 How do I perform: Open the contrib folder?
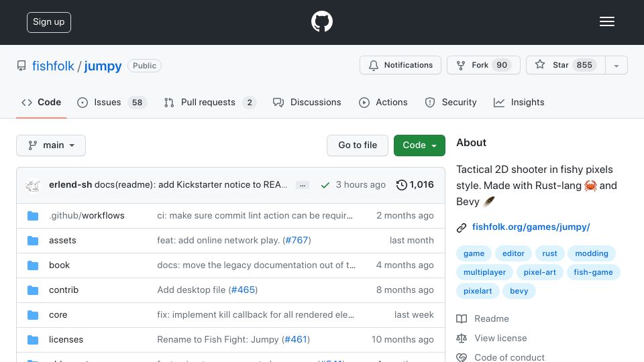[x=64, y=290]
